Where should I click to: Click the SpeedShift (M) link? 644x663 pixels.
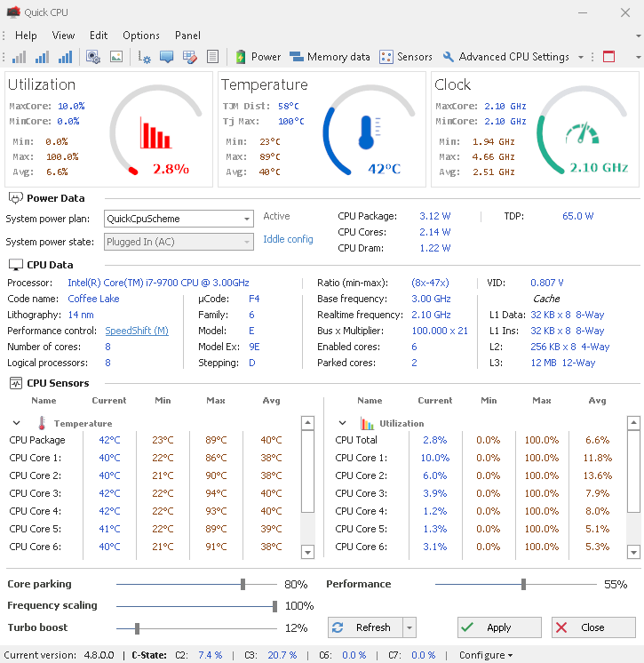(137, 331)
